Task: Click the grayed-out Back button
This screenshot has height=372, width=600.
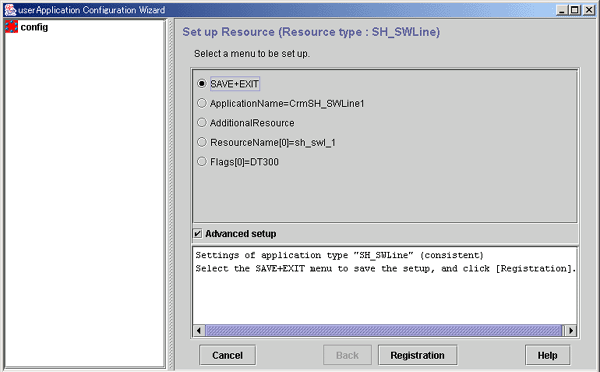Action: (x=347, y=355)
